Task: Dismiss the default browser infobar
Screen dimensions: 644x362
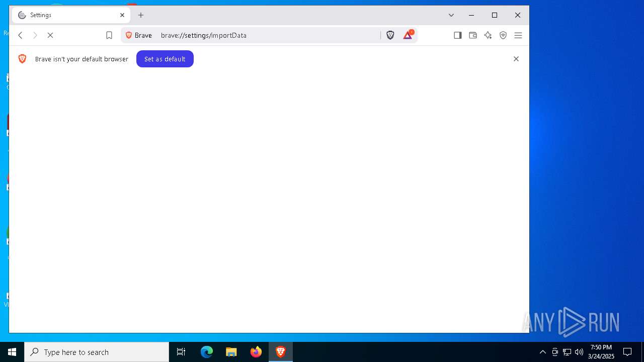Action: (x=516, y=59)
